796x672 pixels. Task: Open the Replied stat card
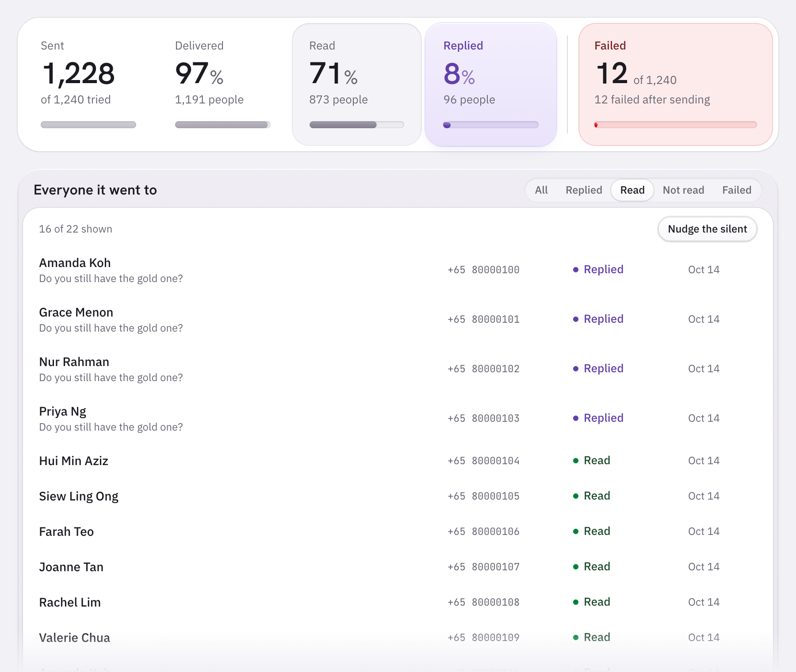coord(491,84)
